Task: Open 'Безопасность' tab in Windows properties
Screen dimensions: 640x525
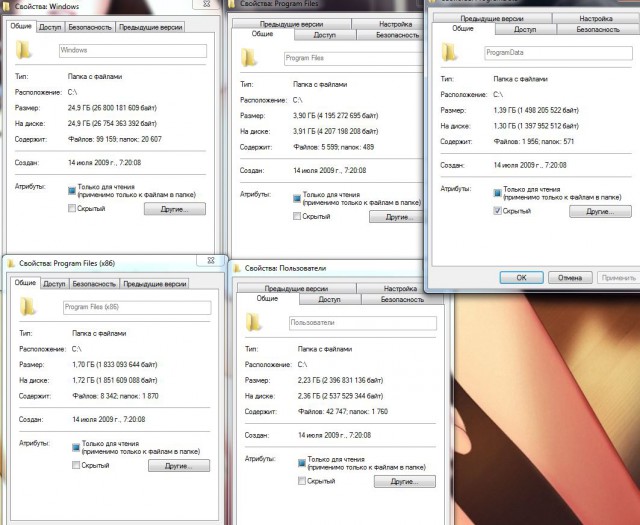Action: coord(90,27)
